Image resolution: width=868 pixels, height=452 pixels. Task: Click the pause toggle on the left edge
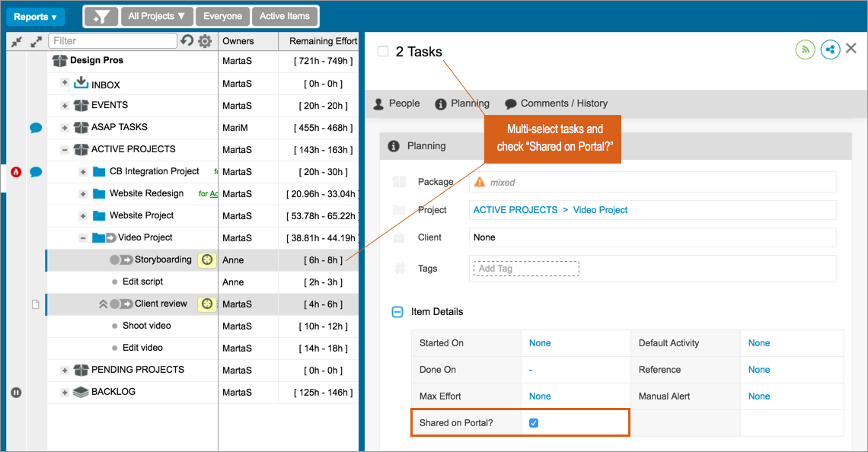(16, 393)
